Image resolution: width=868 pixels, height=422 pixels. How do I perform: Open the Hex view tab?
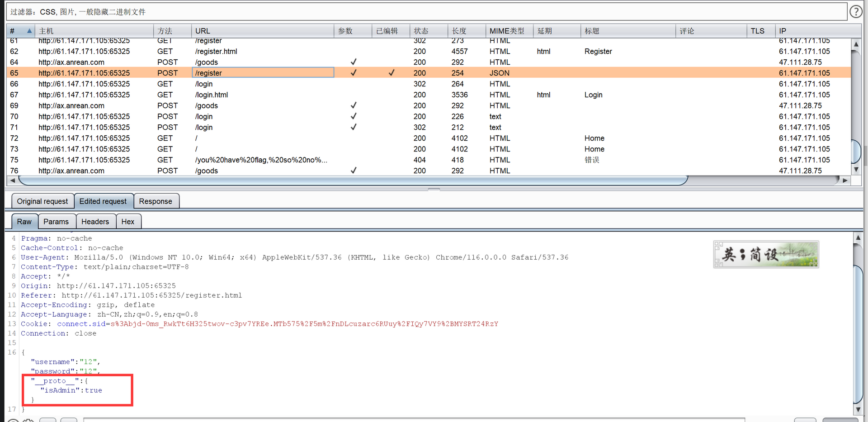(127, 222)
